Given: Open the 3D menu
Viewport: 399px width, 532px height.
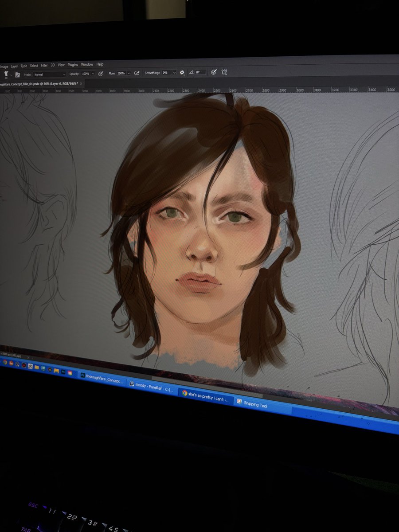Looking at the screenshot, I should [x=53, y=65].
